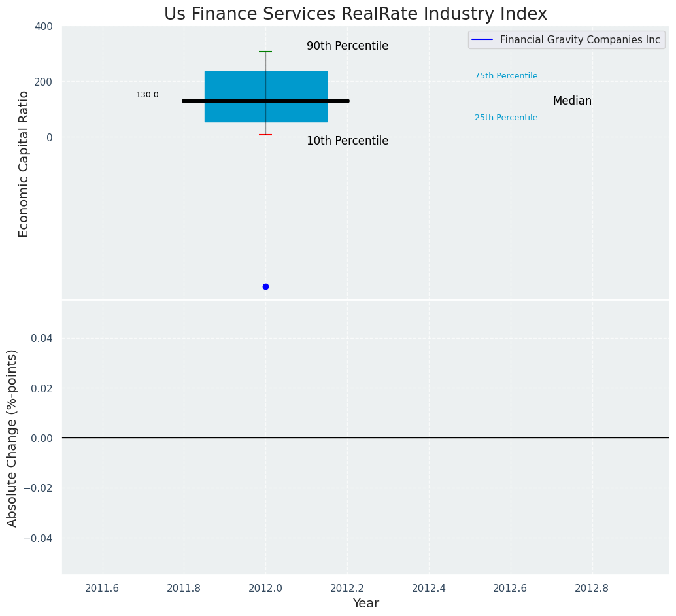Click the red 10th percentile whisker cap
Viewport: 676px width, 616px height.
pos(265,135)
